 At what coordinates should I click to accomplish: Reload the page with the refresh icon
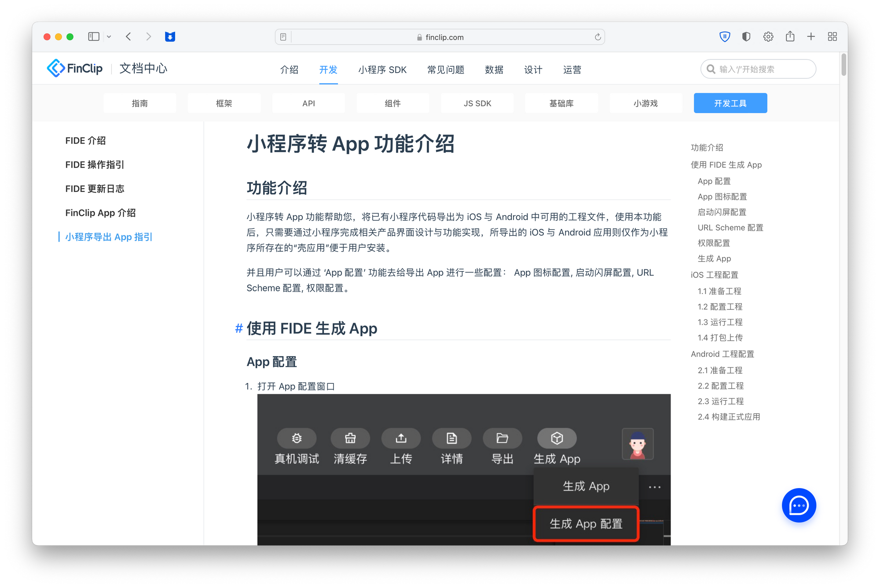pos(597,37)
